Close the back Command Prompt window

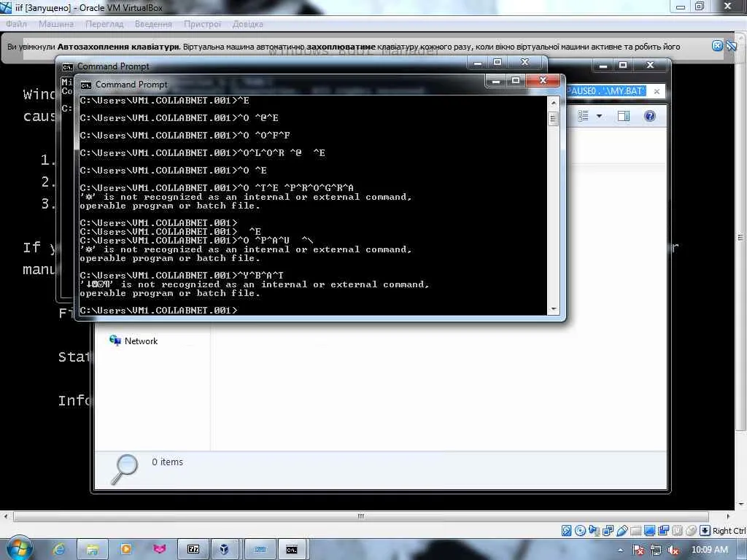click(x=525, y=63)
